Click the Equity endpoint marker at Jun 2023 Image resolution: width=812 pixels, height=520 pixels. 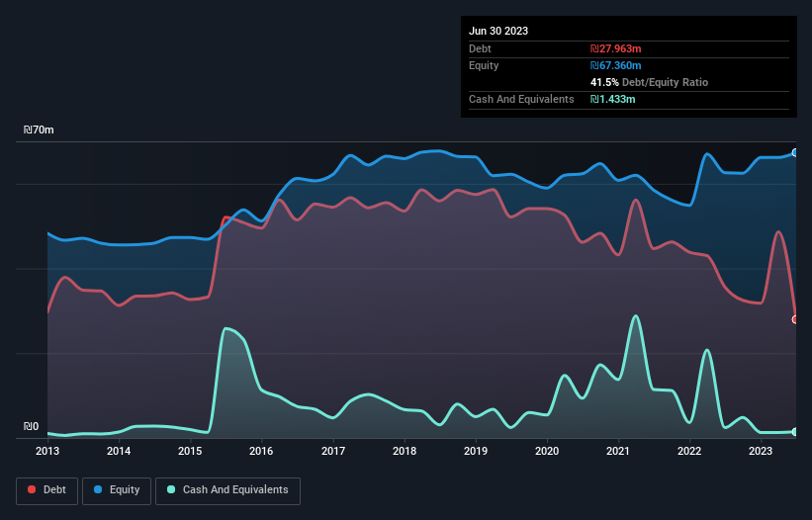point(795,152)
